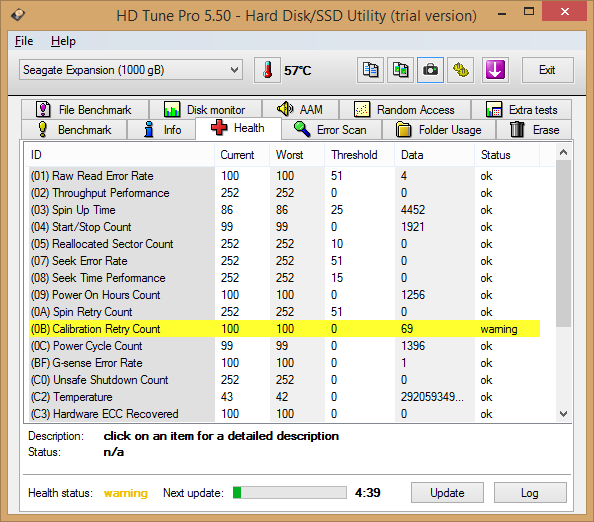Click the Update button
The width and height of the screenshot is (594, 522).
(x=447, y=492)
